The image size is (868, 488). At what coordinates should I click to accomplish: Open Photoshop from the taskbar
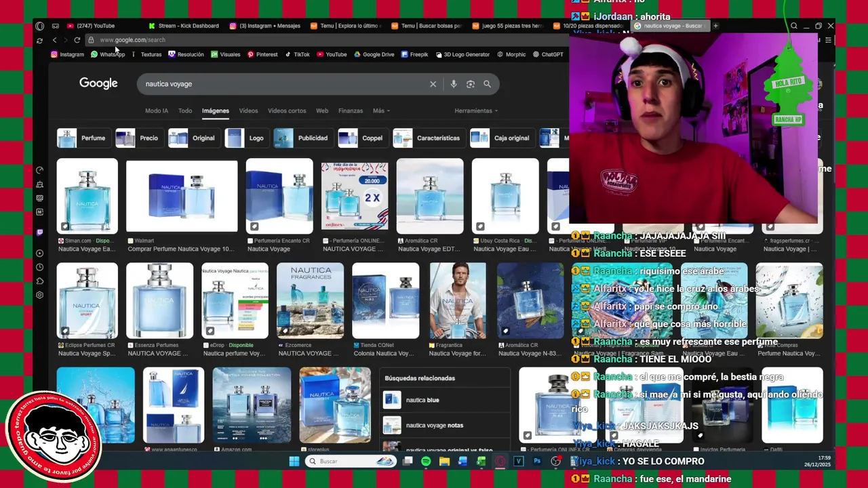[x=537, y=462]
